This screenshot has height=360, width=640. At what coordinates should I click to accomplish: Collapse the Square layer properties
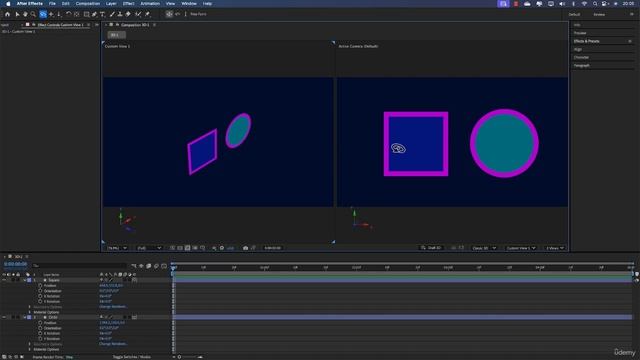pyautogui.click(x=24, y=280)
